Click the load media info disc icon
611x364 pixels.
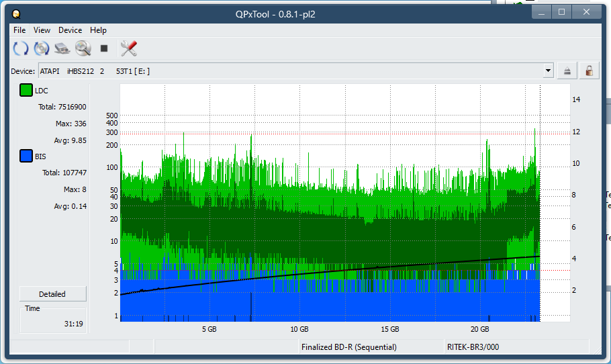click(x=42, y=48)
